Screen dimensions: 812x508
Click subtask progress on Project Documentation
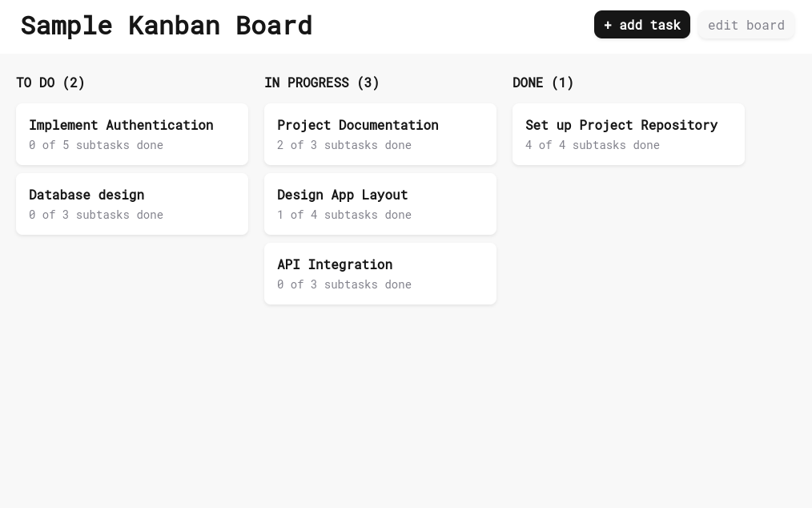point(344,144)
